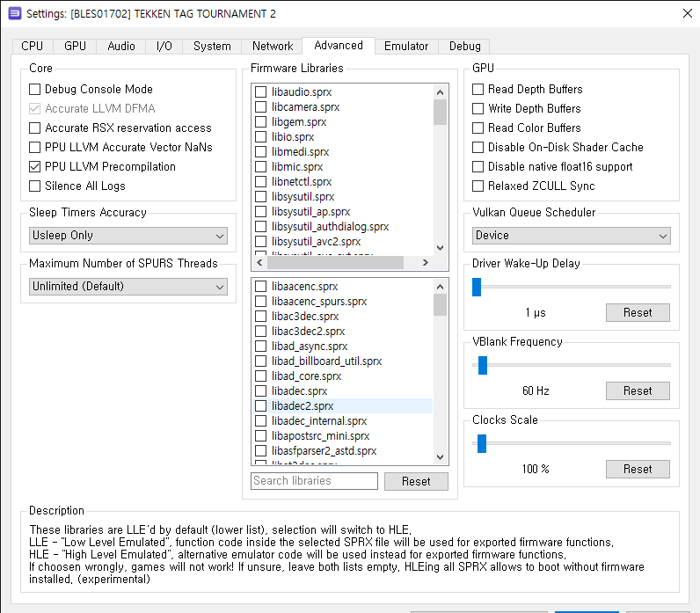
Task: Reset the Driver Wake-Up Delay
Action: [638, 312]
